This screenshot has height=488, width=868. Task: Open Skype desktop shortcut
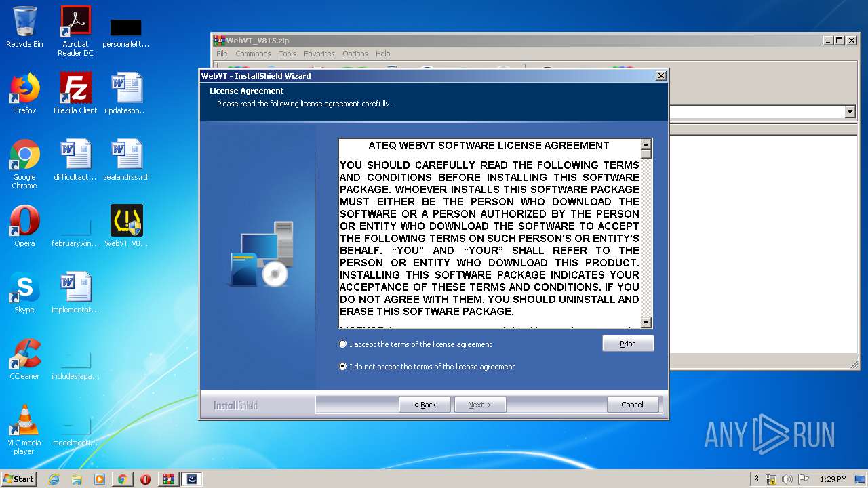[24, 293]
